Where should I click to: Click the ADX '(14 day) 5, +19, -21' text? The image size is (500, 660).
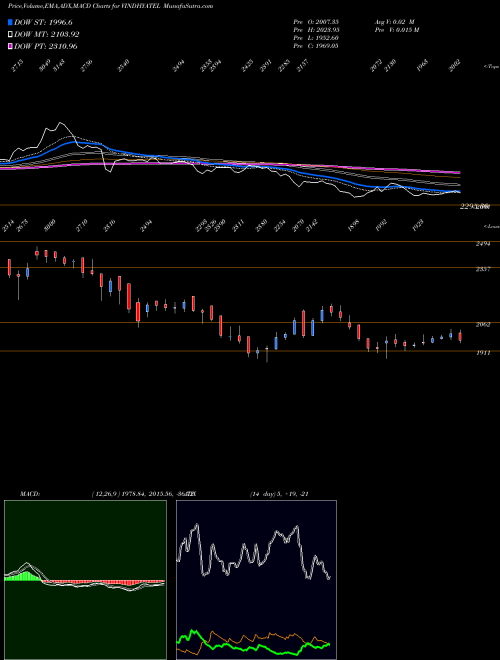tap(279, 494)
